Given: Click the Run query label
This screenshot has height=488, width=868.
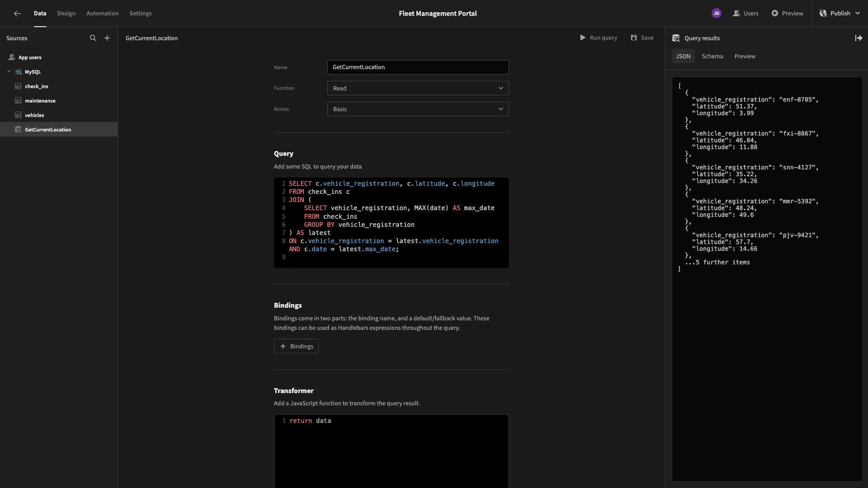Looking at the screenshot, I should [x=604, y=38].
